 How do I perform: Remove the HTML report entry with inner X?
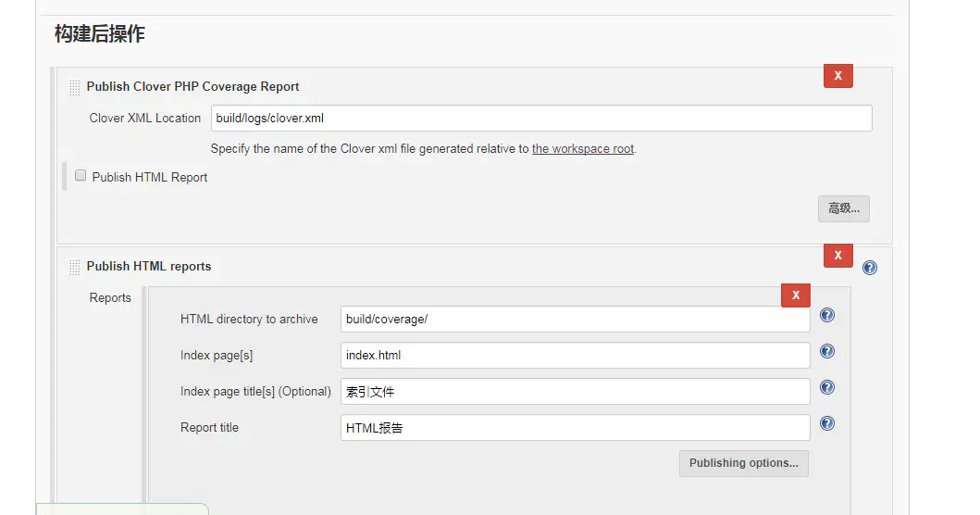tap(796, 295)
